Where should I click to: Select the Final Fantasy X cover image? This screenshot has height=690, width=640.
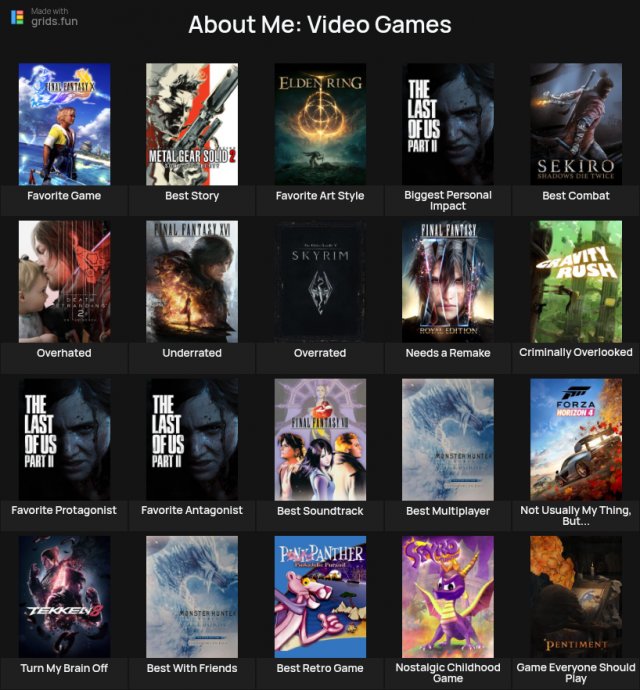[x=64, y=124]
